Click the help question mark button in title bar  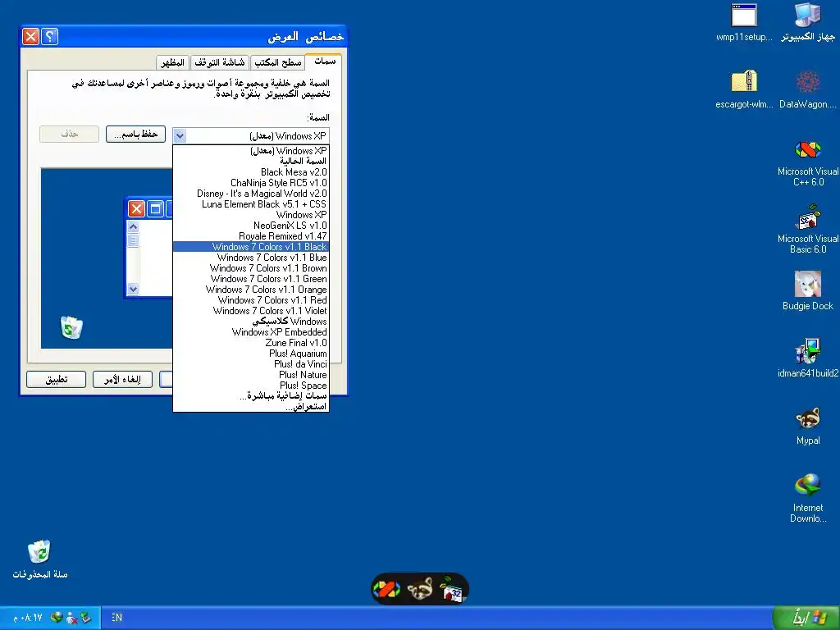(49, 36)
